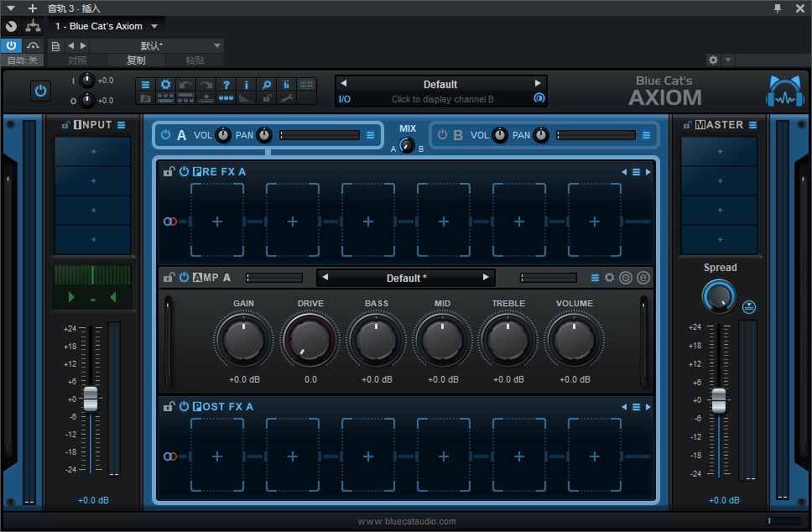Viewport: 812px width, 532px height.
Task: Click the upload tray icon in toolbar
Action: tap(206, 98)
